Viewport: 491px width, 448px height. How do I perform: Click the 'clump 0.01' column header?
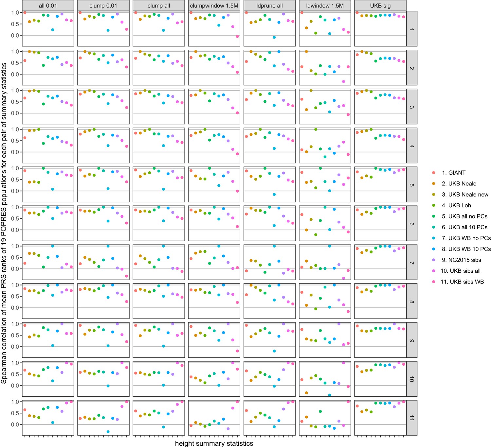coord(103,6)
